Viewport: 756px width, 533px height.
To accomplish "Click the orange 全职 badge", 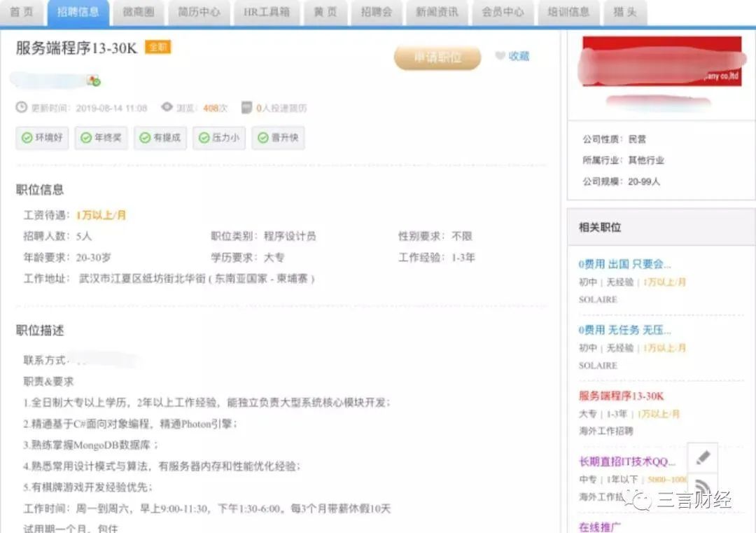I will (157, 47).
